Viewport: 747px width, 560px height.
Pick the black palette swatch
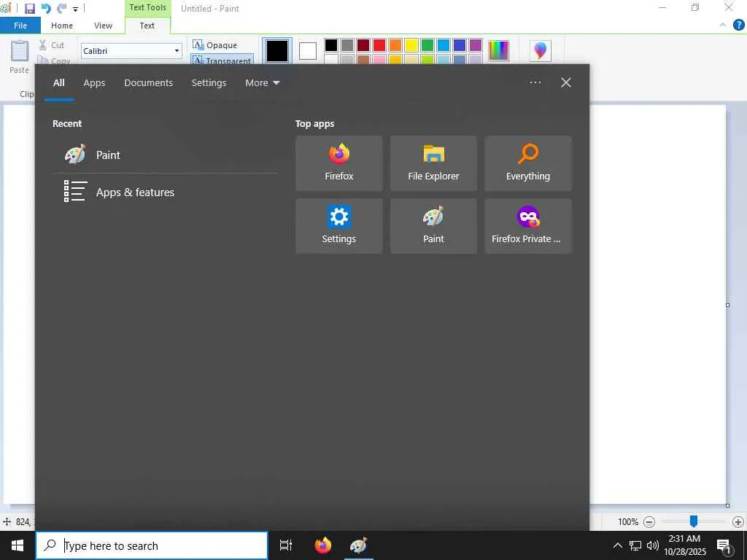click(331, 45)
